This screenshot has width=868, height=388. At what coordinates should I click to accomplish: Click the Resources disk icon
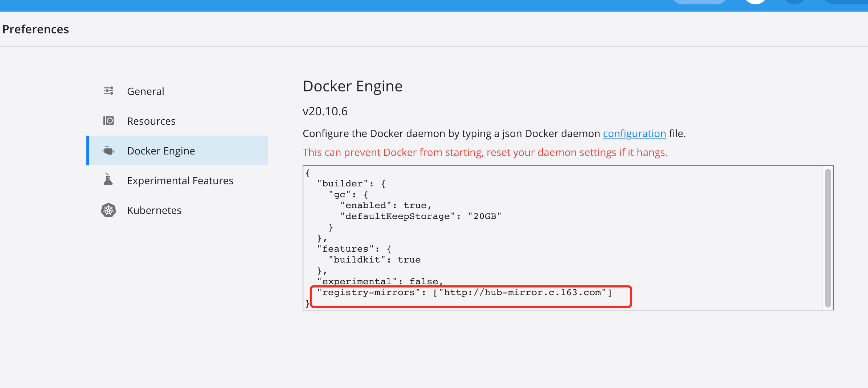click(x=108, y=121)
